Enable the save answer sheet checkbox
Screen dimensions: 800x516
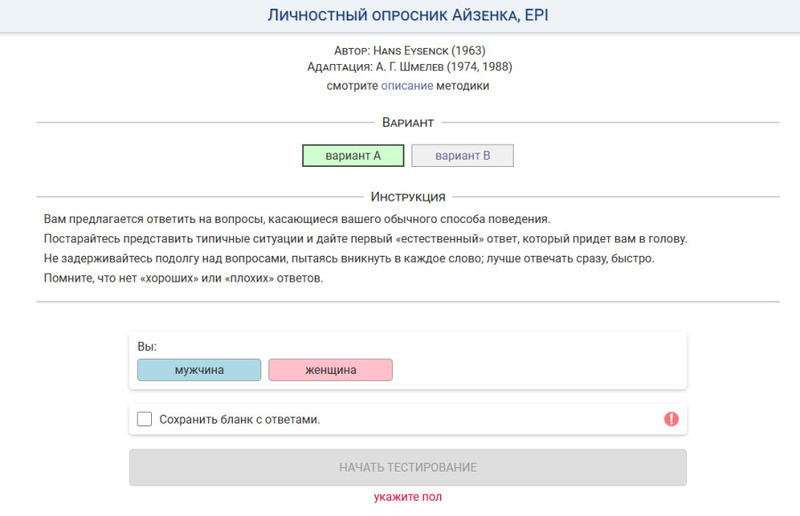coord(145,419)
